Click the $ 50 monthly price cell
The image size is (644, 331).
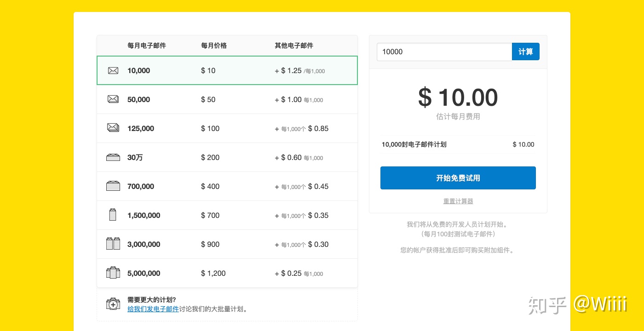coord(208,99)
